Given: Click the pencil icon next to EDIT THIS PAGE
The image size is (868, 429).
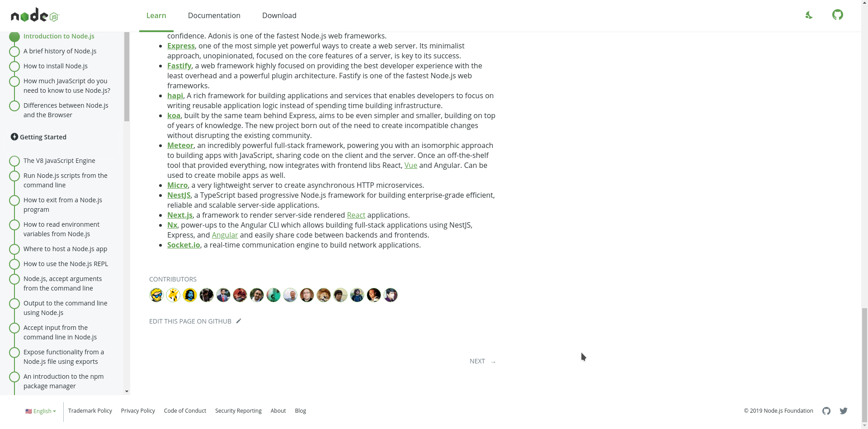Looking at the screenshot, I should tap(238, 321).
